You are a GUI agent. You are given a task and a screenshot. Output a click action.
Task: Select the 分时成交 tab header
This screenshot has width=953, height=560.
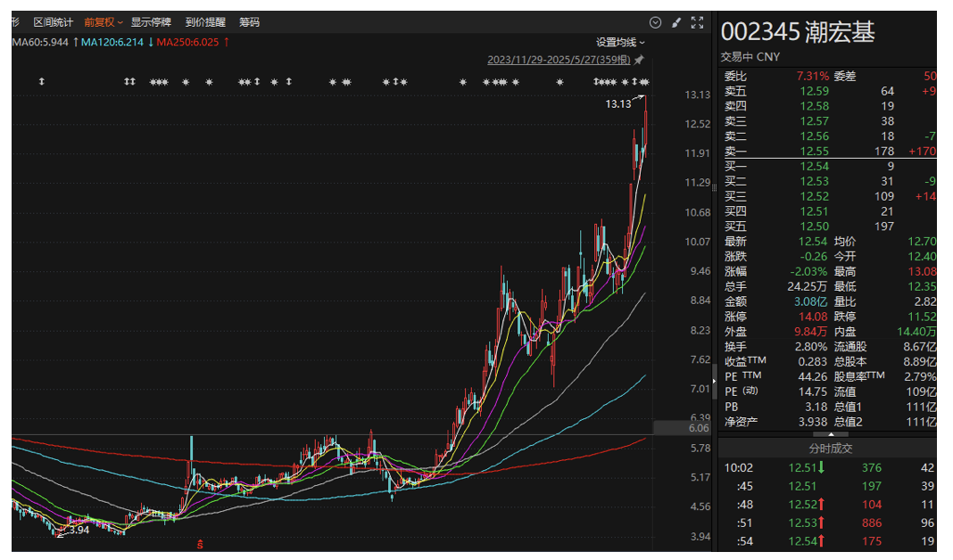click(x=830, y=449)
